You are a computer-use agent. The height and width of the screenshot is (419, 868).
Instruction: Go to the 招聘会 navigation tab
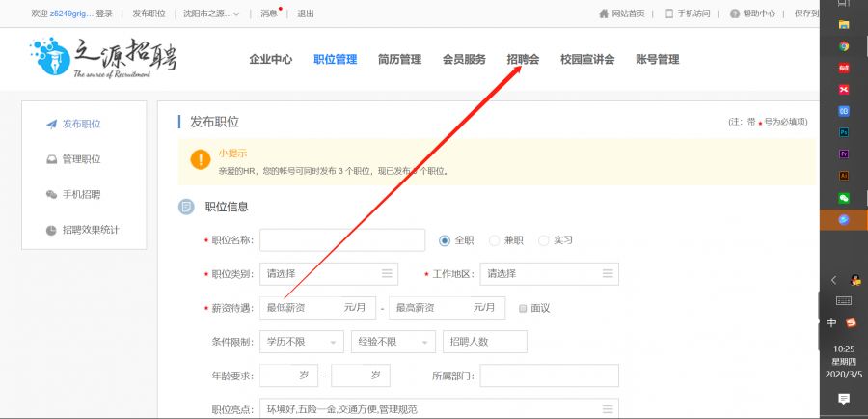click(523, 59)
